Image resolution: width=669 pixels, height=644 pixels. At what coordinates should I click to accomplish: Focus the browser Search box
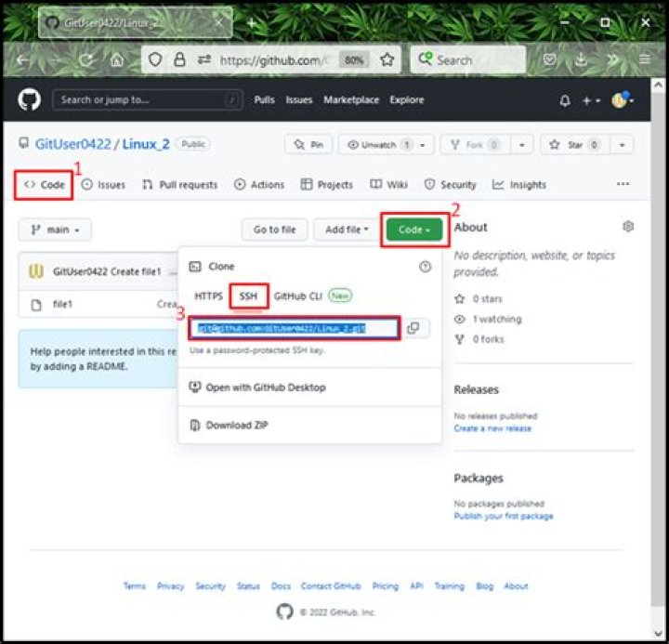(x=467, y=59)
